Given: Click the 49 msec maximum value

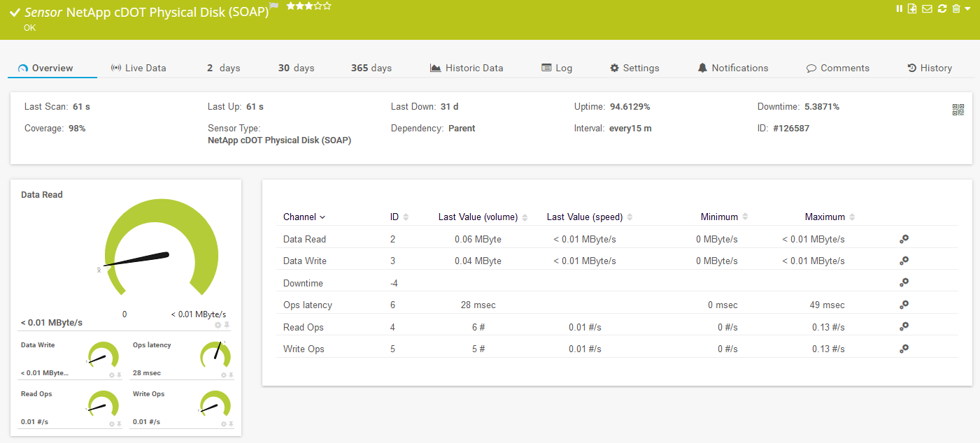Looking at the screenshot, I should 828,305.
